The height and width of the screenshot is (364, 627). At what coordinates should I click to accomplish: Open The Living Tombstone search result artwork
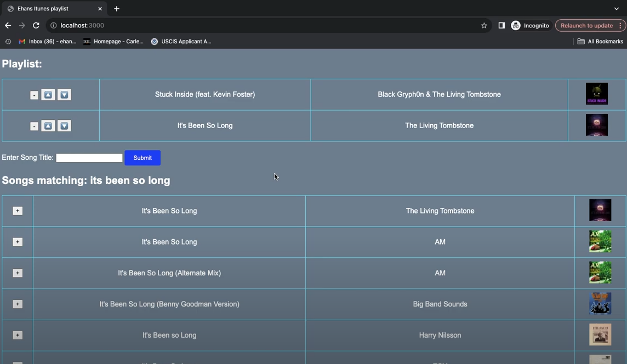point(600,211)
